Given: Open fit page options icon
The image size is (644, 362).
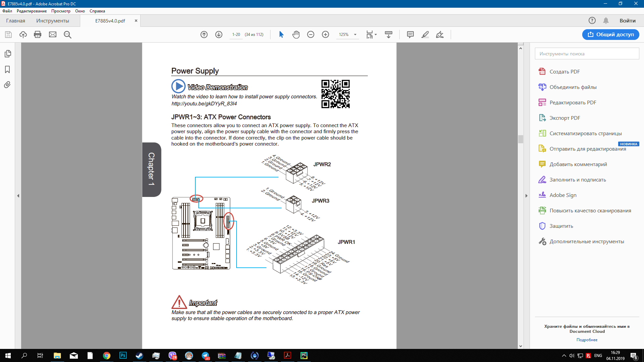Looking at the screenshot, I should tap(371, 35).
